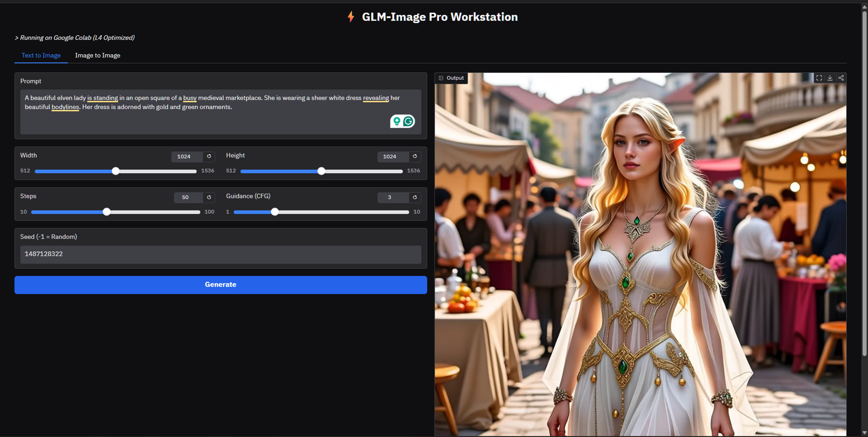This screenshot has height=437, width=868.
Task: Adjust the Guidance (CFG) slider handle
Action: point(275,212)
